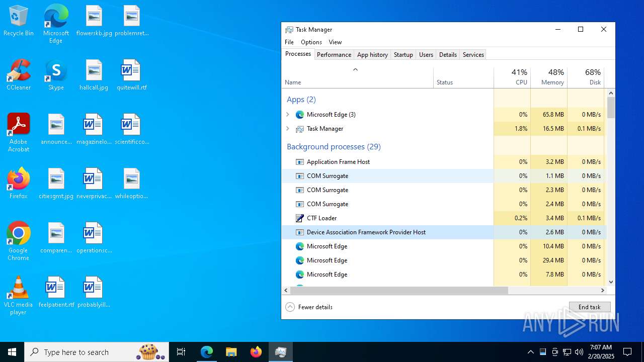
Task: Open Task View from taskbar
Action: (181, 352)
